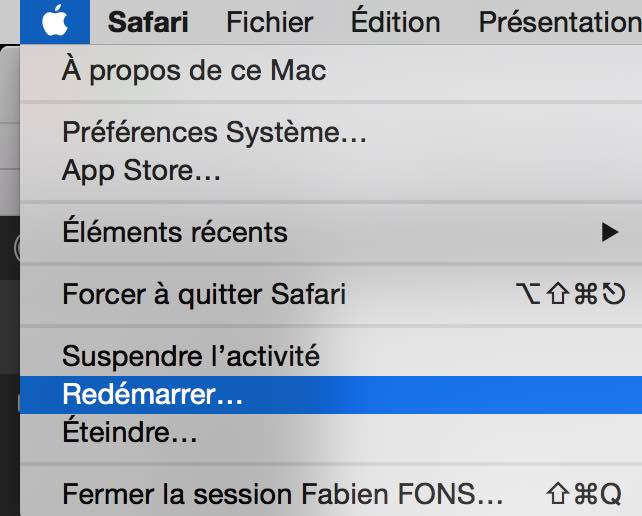The height and width of the screenshot is (516, 642).
Task: Choose Éteindre… to shut down
Action: (129, 433)
